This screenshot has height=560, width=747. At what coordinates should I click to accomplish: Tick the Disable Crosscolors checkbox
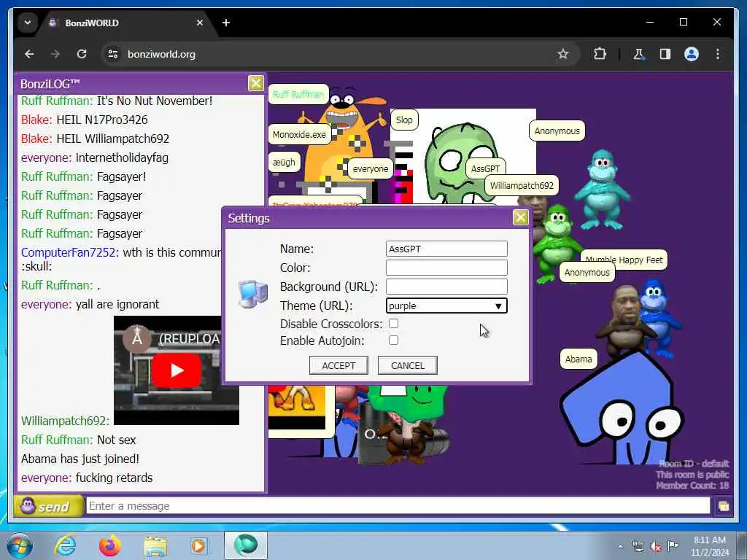coord(393,324)
